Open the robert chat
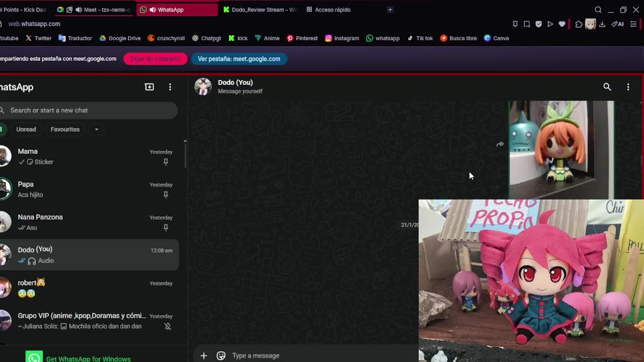This screenshot has width=644, height=362. (90, 288)
